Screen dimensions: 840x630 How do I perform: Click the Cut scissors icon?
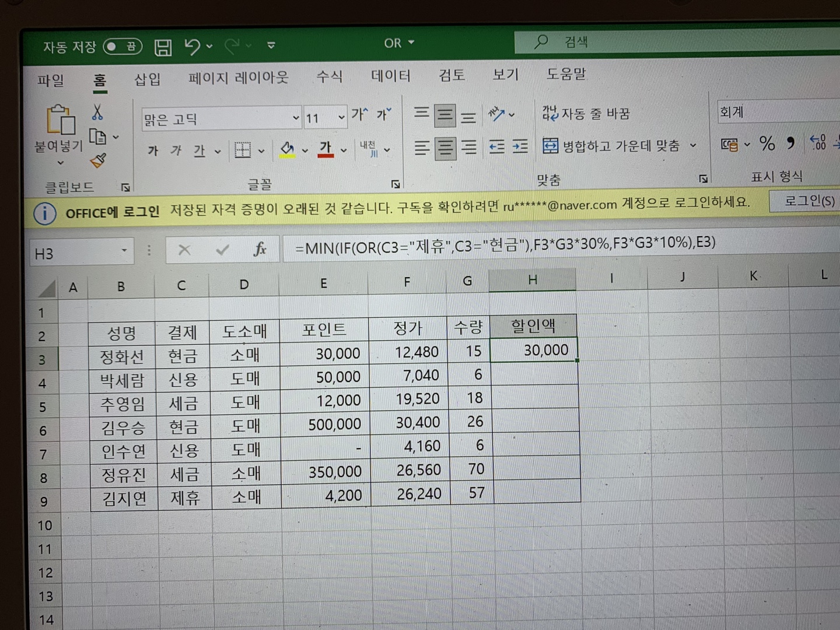tap(97, 112)
